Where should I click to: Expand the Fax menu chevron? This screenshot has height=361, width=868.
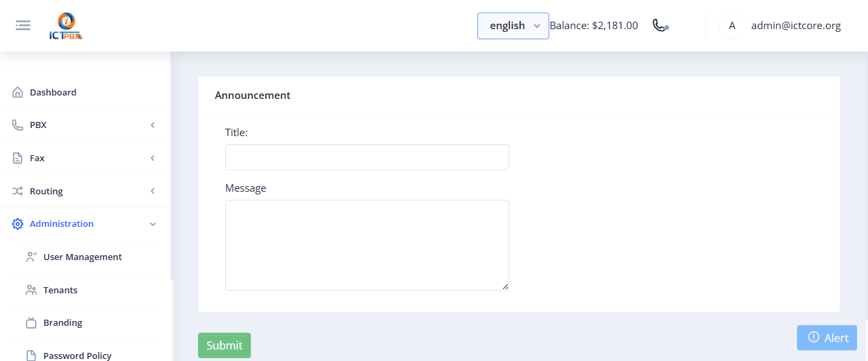153,158
